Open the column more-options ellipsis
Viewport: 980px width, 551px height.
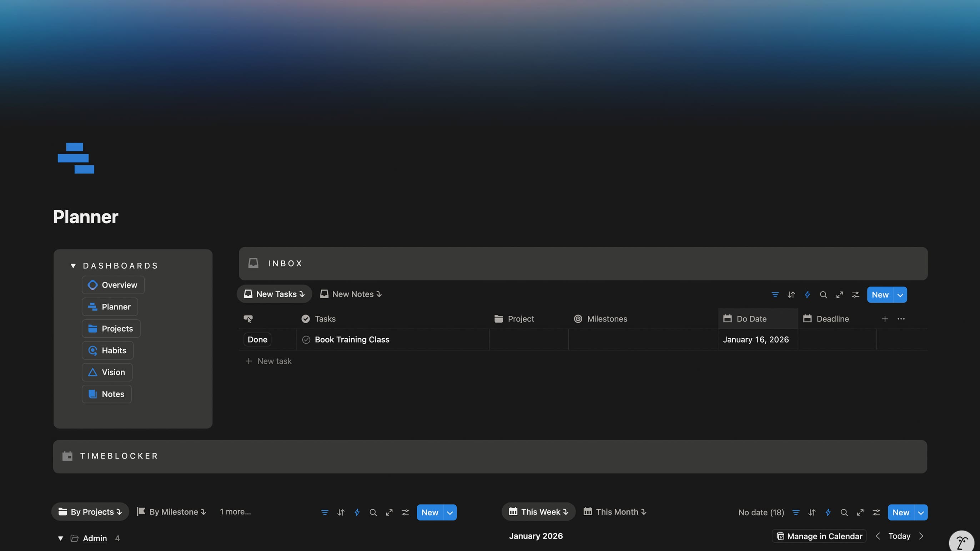(x=901, y=319)
